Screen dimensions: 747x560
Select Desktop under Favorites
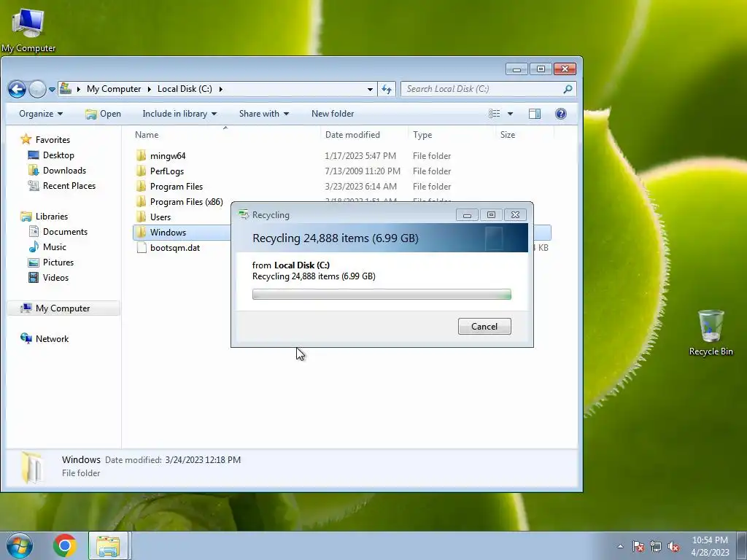52,155
